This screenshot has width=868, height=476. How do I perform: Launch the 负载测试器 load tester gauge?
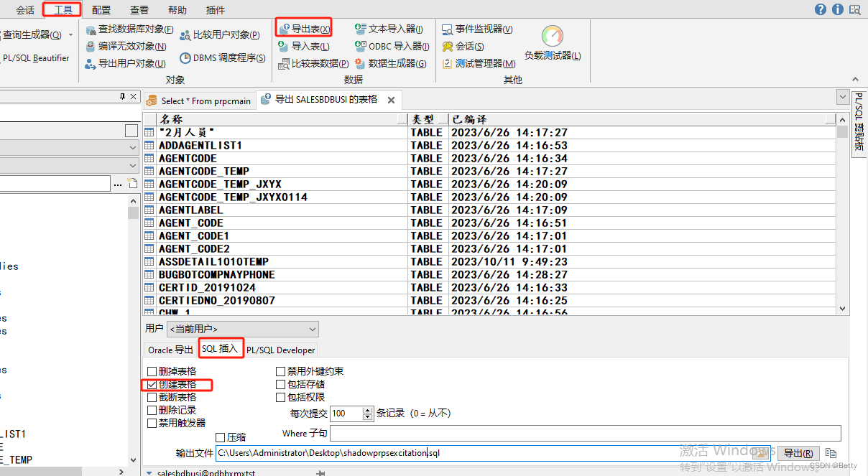(x=552, y=36)
